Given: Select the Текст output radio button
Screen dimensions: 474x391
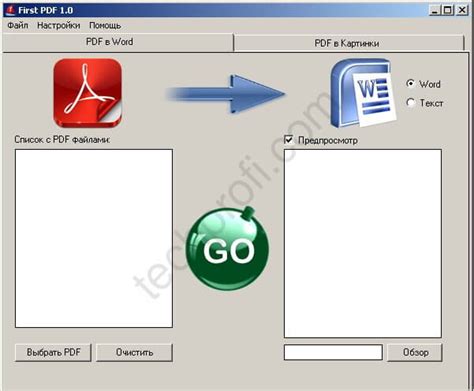Looking at the screenshot, I should pos(411,102).
